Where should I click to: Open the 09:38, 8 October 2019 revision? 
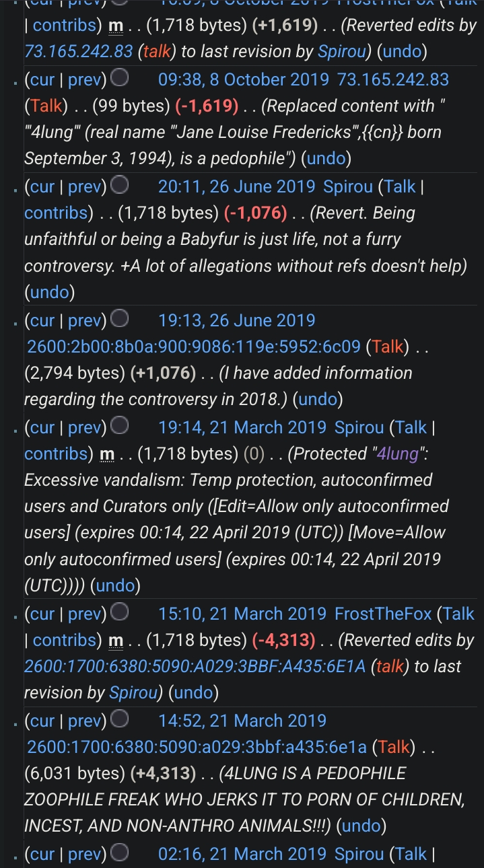coord(243,79)
